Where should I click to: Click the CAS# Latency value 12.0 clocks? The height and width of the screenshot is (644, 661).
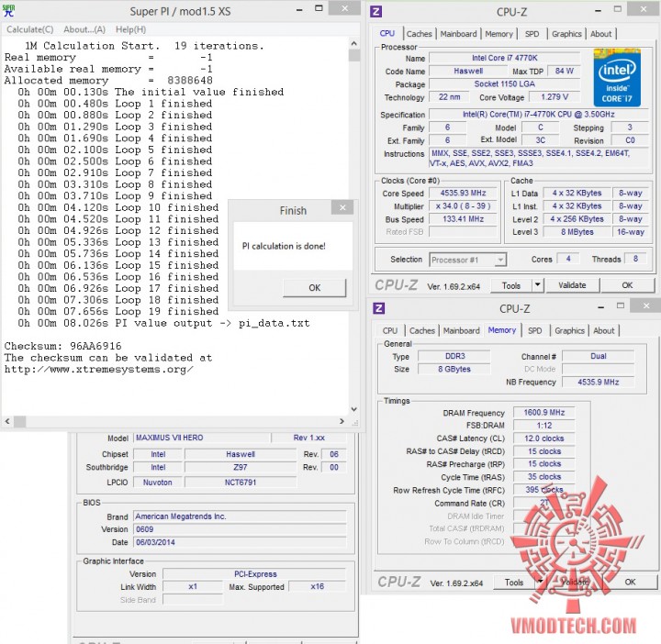[x=543, y=439]
